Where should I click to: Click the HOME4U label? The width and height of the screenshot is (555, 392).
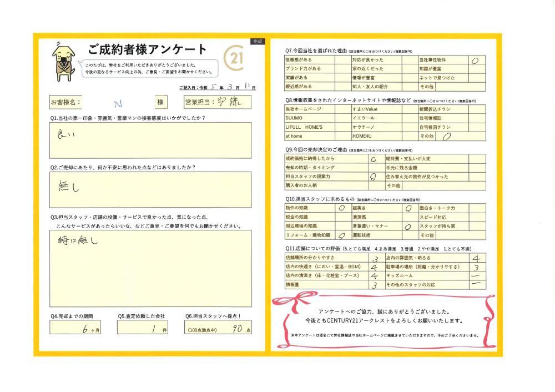(x=362, y=136)
